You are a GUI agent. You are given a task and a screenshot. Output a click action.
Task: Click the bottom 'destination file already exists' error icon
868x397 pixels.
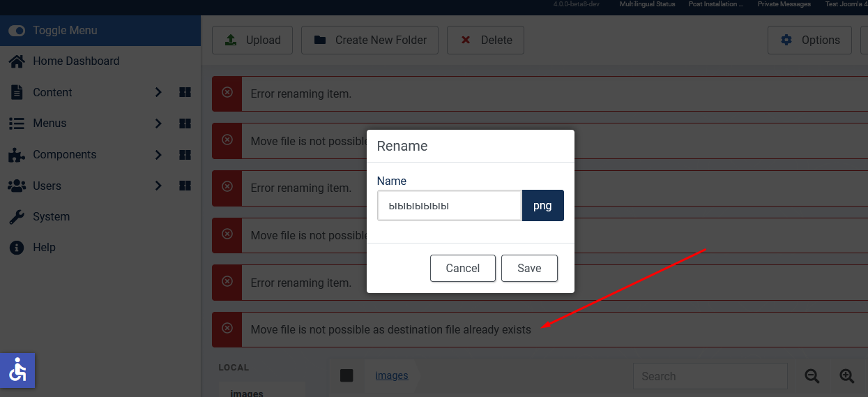coord(227,328)
